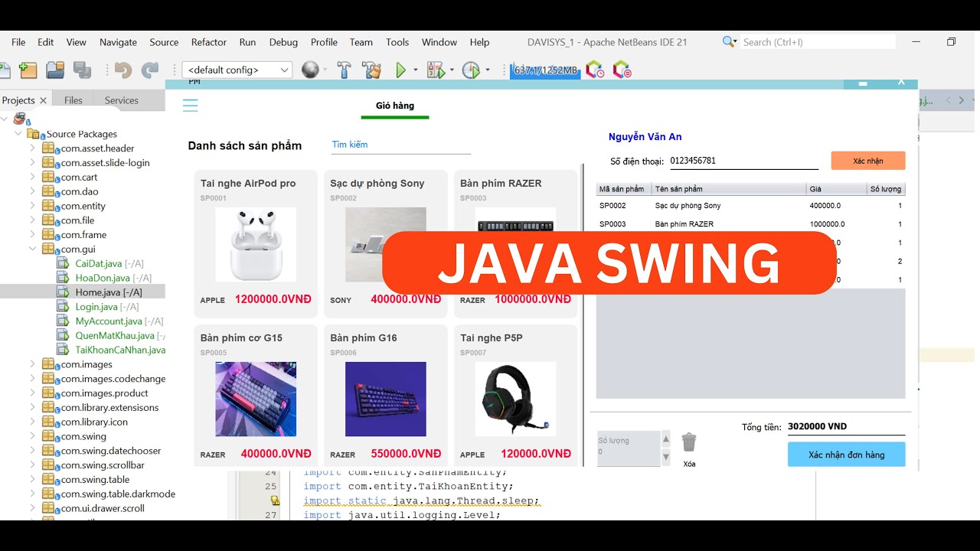The image size is (980, 551).
Task: Decrease quantity with stepper down arrow
Action: pyautogui.click(x=665, y=457)
